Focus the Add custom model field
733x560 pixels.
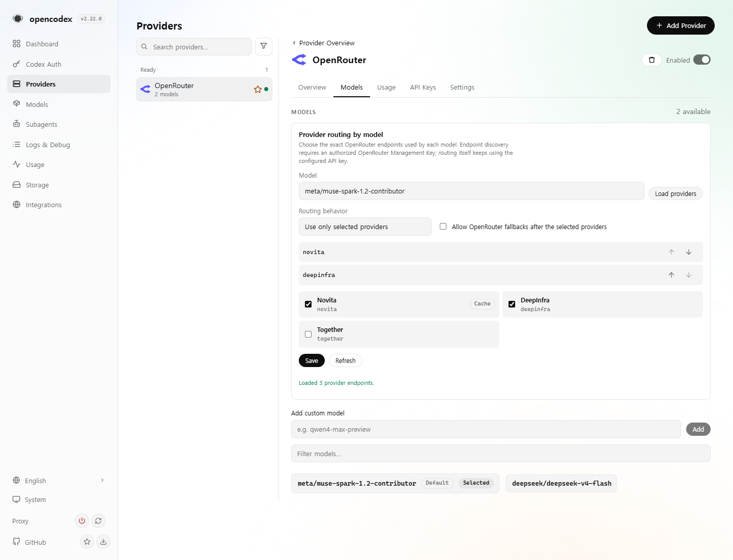[486, 429]
